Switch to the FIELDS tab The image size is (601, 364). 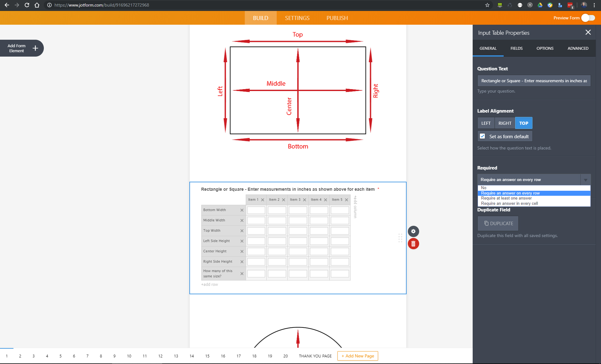pos(516,48)
